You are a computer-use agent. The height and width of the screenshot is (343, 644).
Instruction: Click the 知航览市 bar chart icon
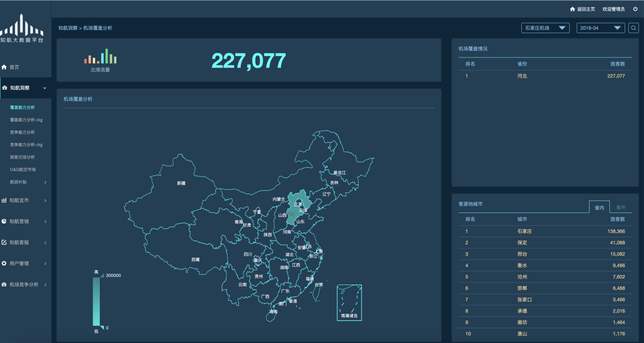pyautogui.click(x=5, y=201)
